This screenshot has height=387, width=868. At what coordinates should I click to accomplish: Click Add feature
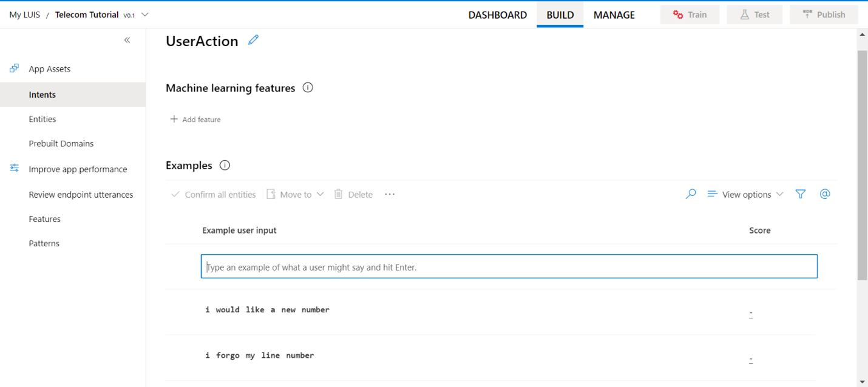click(195, 119)
